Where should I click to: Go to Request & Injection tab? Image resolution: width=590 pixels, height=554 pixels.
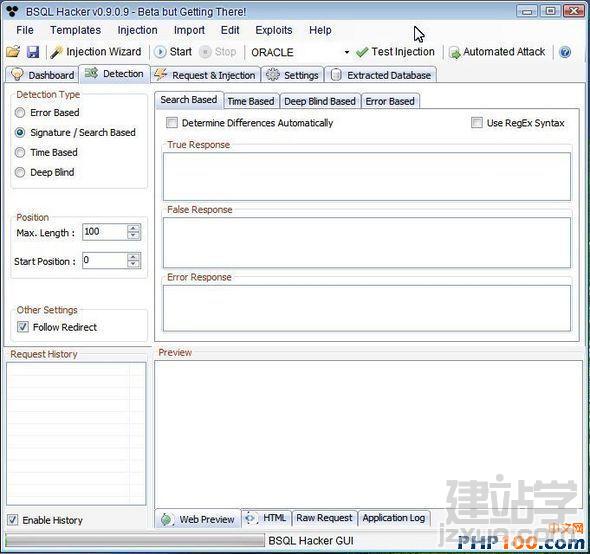[x=205, y=75]
